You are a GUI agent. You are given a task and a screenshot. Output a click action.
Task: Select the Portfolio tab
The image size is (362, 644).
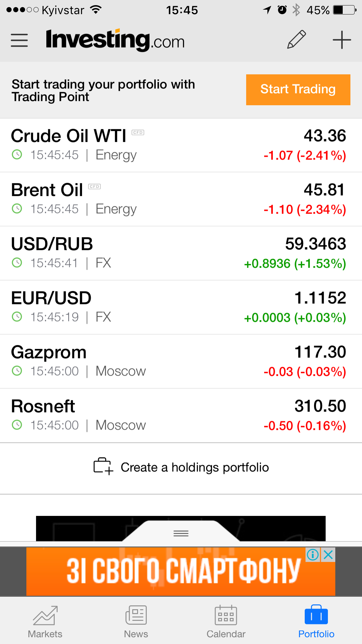[x=316, y=622]
